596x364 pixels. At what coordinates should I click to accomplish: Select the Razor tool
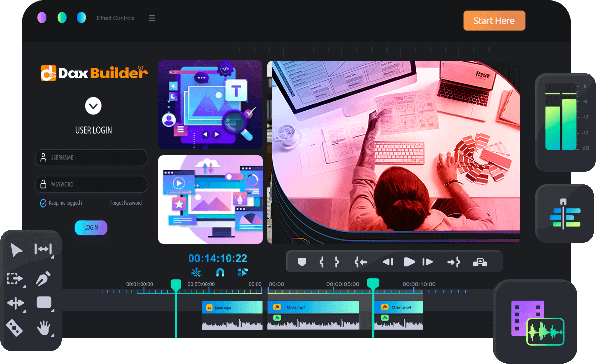pyautogui.click(x=14, y=328)
